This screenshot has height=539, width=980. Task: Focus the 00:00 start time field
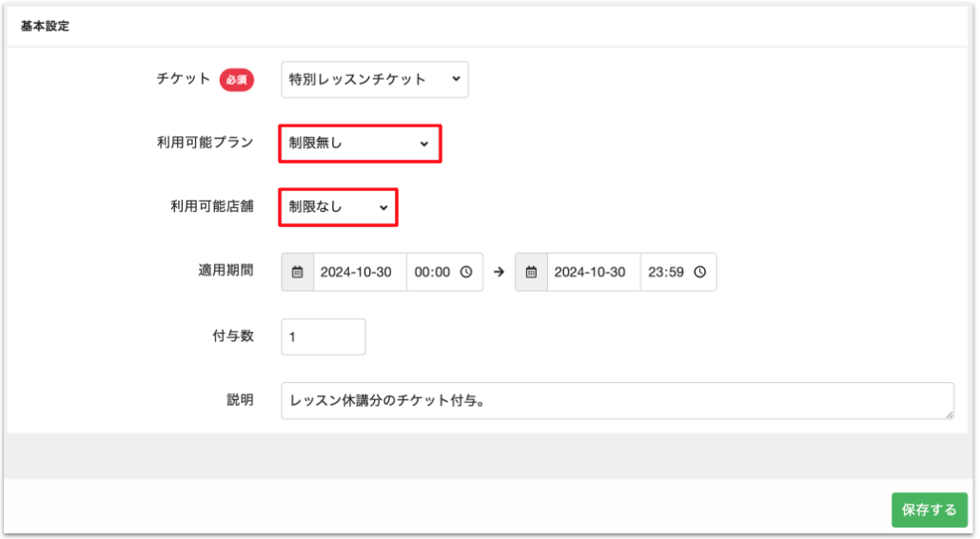(433, 272)
